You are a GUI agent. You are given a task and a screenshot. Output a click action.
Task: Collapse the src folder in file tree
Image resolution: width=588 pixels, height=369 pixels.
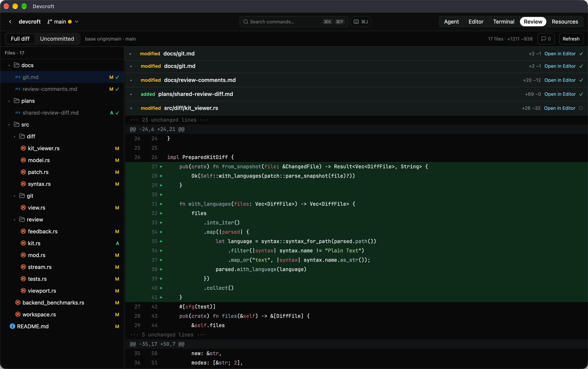9,125
